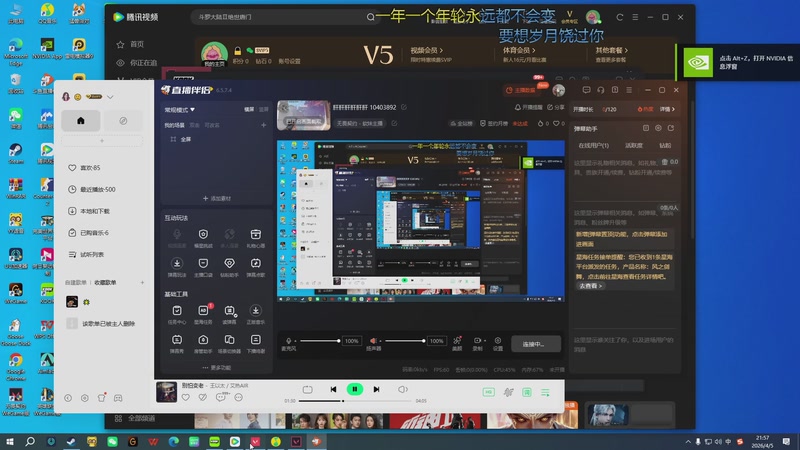Click the live room cover thumbnail
800x450 pixels.
coord(304,115)
